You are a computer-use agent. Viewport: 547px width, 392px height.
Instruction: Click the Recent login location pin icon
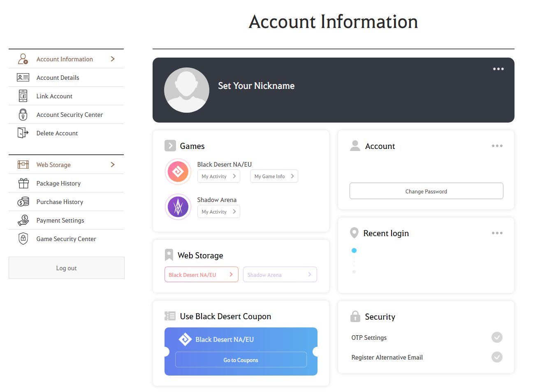pos(354,233)
